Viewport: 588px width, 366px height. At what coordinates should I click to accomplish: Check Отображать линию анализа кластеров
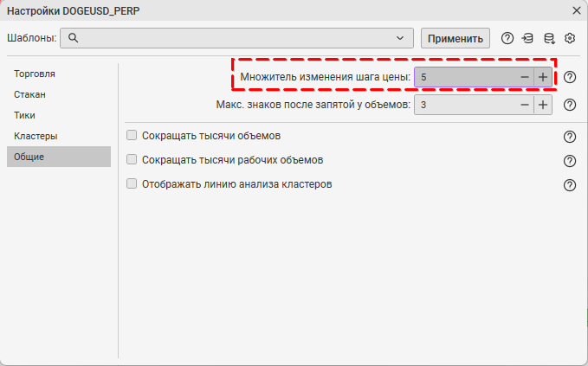(x=132, y=184)
